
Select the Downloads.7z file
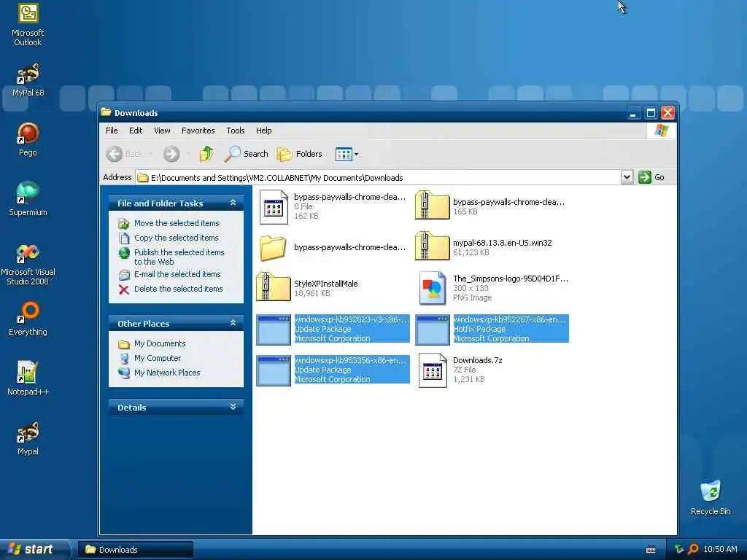pos(460,370)
